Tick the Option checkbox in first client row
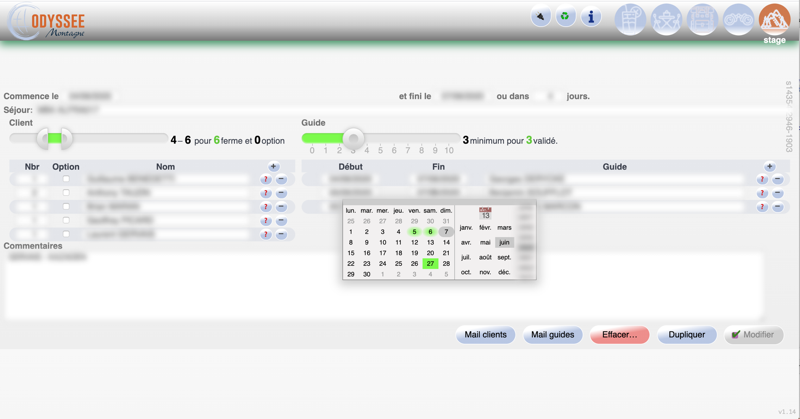Image resolution: width=800 pixels, height=419 pixels. (66, 180)
